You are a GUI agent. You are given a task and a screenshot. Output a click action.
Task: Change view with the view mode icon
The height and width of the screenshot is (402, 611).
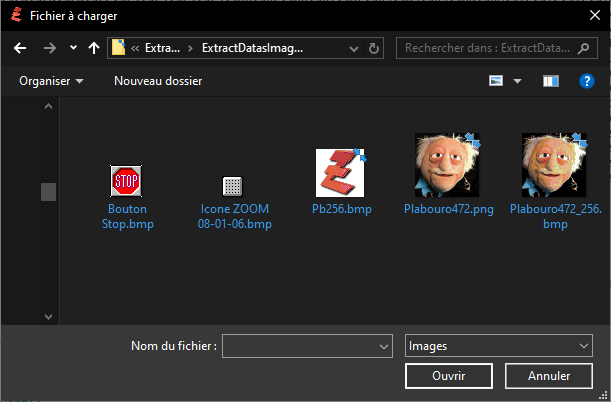(496, 81)
